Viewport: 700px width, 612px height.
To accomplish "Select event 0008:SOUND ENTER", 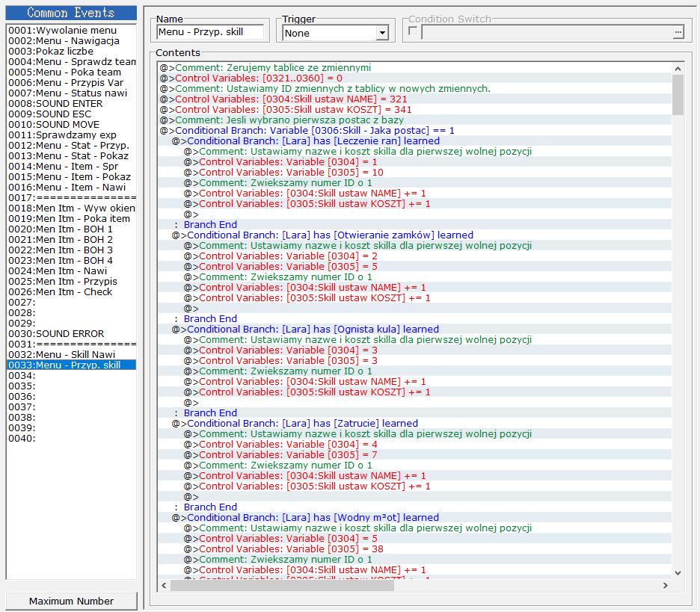I will tap(72, 103).
